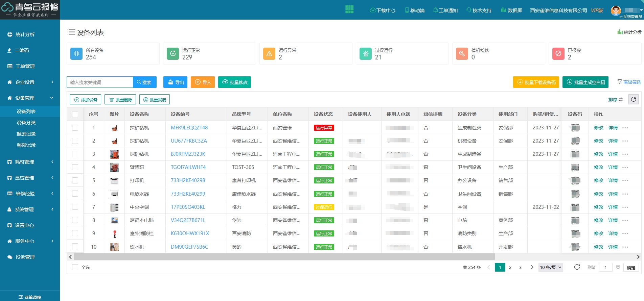This screenshot has height=301, width=644.
Task: Click the search keyword input field
Action: coord(100,82)
